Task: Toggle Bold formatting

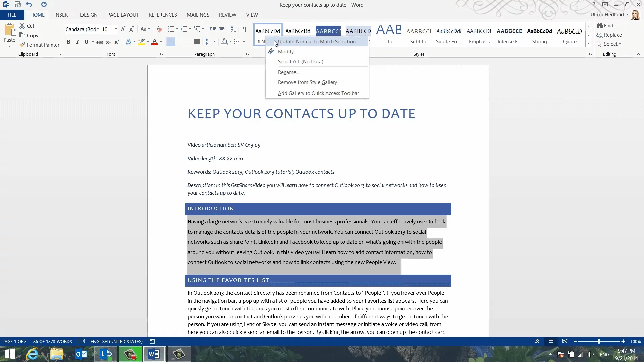Action: click(69, 42)
